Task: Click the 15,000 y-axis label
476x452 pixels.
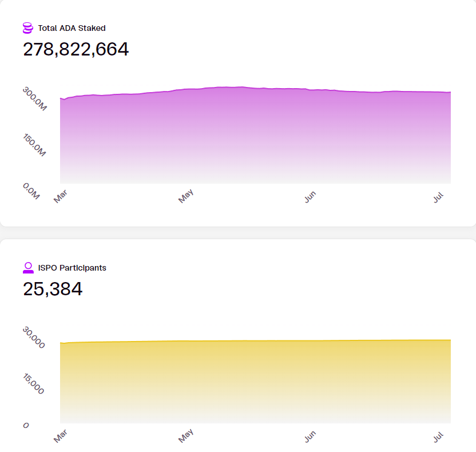Action: [34, 384]
